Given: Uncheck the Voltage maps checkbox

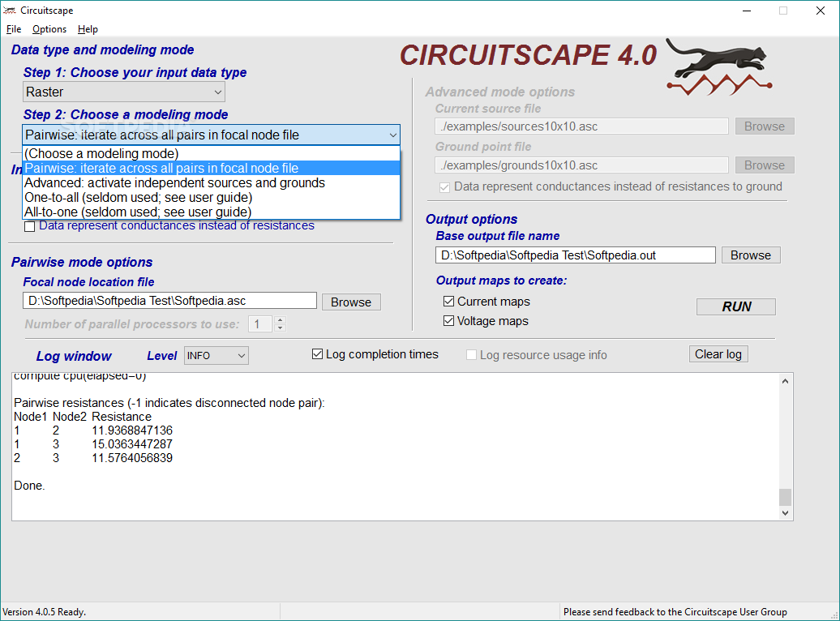Looking at the screenshot, I should (449, 321).
